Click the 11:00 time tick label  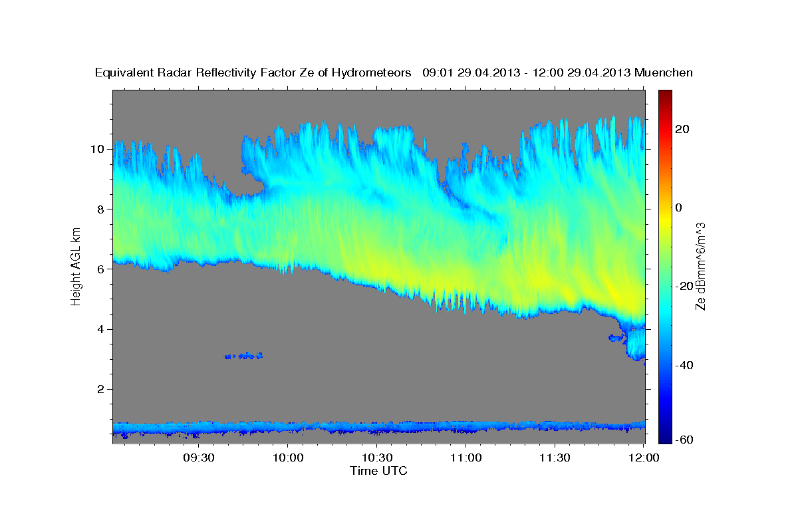coord(465,458)
